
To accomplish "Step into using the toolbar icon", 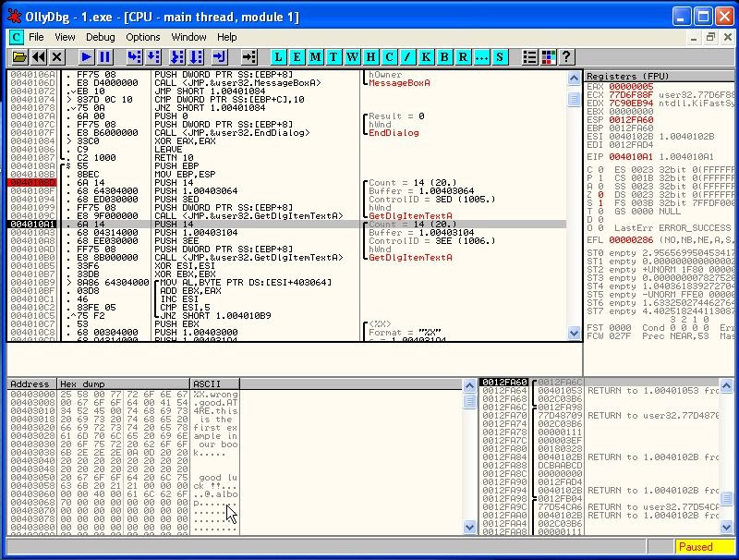I will 135,57.
